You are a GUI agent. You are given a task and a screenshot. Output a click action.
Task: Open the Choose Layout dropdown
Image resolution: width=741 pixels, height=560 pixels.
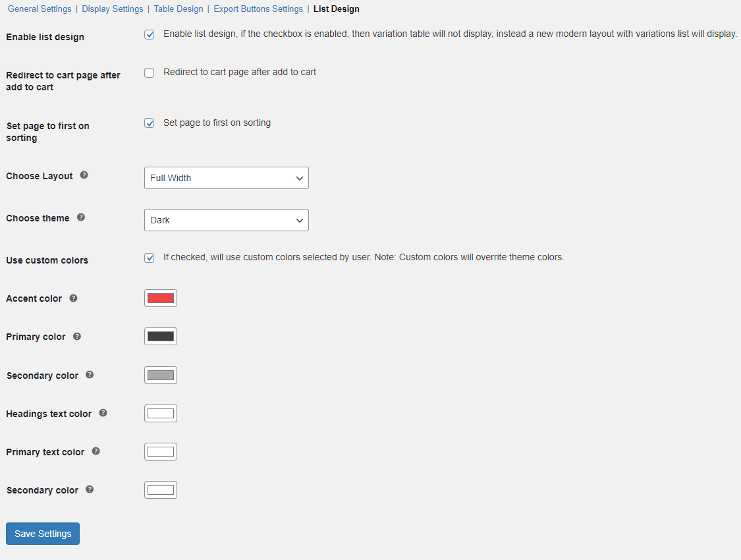[226, 177]
